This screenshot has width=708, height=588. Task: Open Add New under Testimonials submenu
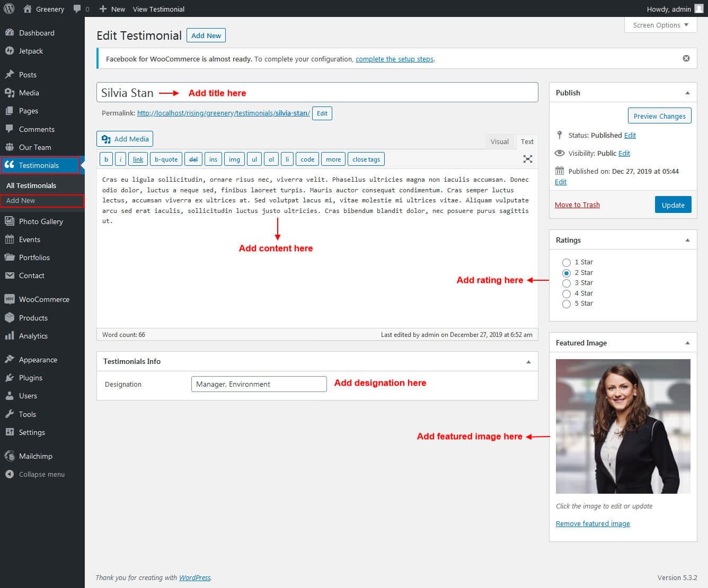coord(21,201)
